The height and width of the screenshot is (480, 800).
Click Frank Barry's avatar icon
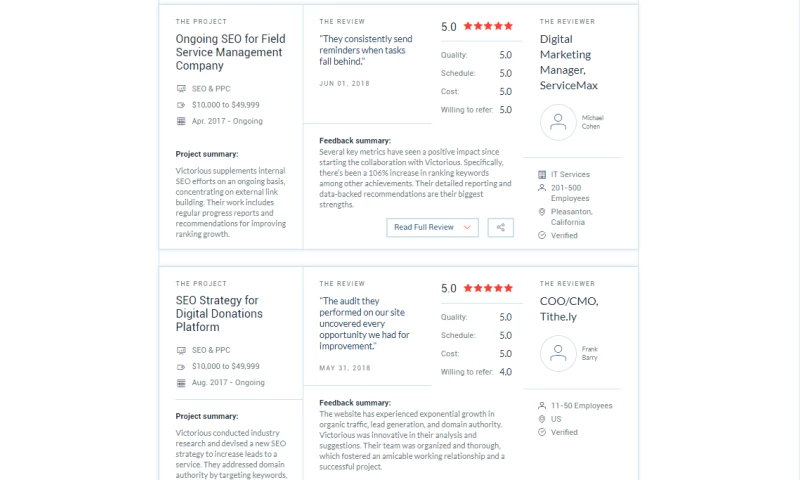(558, 353)
